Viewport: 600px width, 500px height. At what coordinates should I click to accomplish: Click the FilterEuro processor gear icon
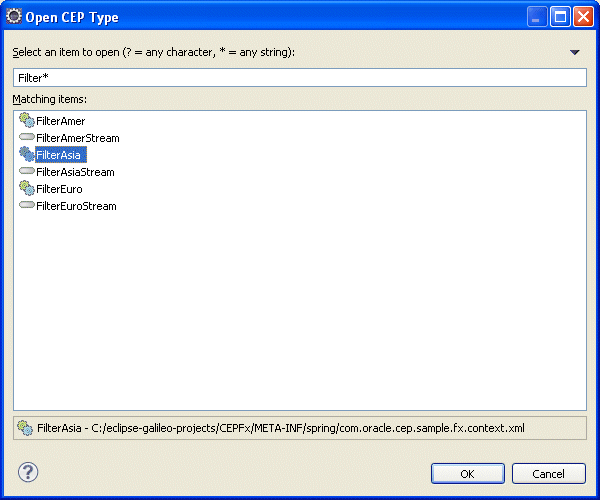click(27, 188)
